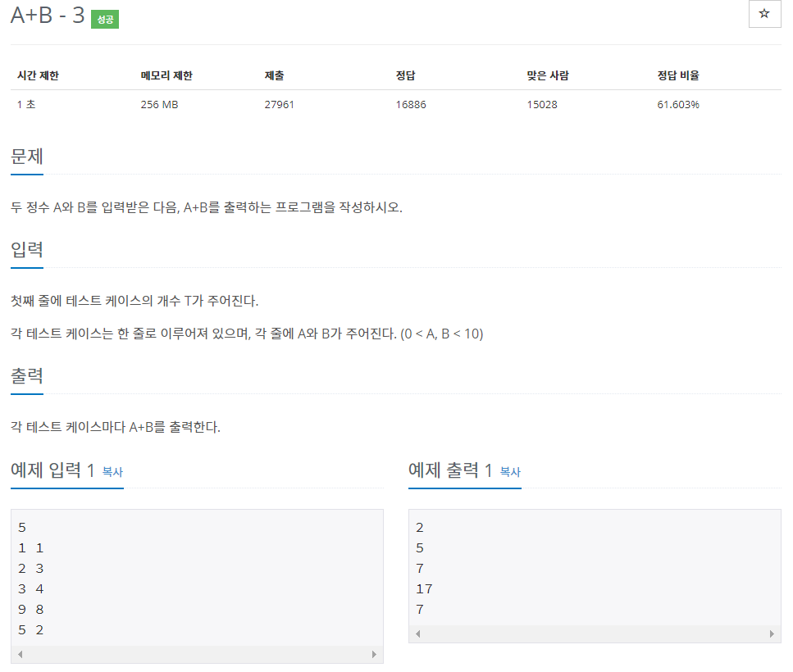
Task: Click right arrow of example input scrollbar
Action: click(x=374, y=654)
